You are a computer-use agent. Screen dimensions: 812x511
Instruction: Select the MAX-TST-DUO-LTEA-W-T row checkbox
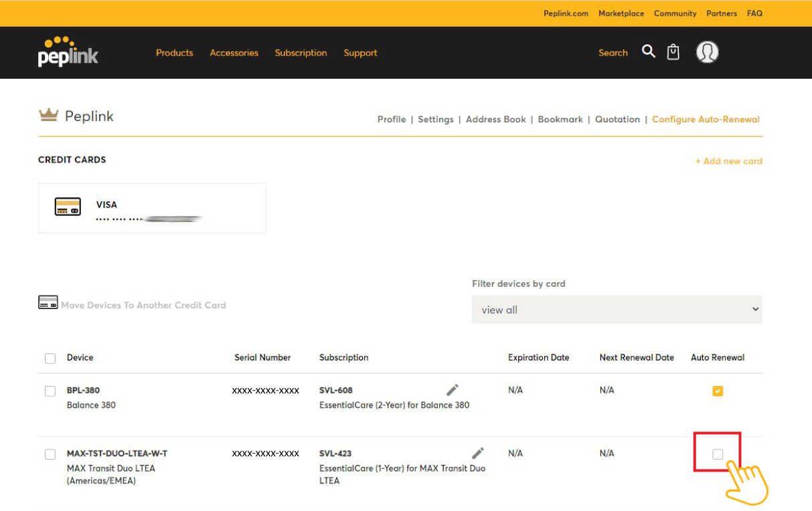point(50,455)
